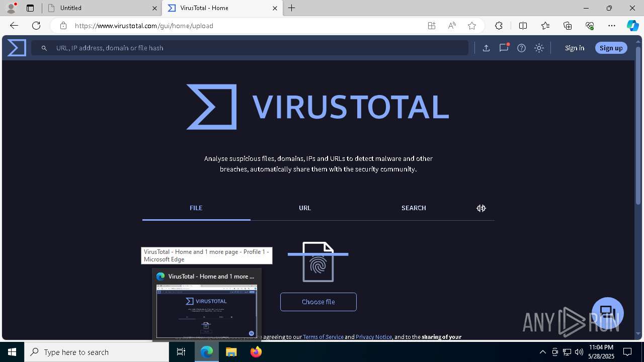Screen dimensions: 644x362
Task: Open the network tray icon
Action: (x=567, y=352)
